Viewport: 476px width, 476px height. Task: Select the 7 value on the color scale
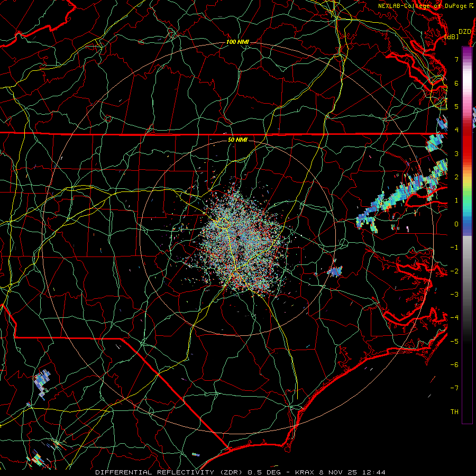point(456,59)
